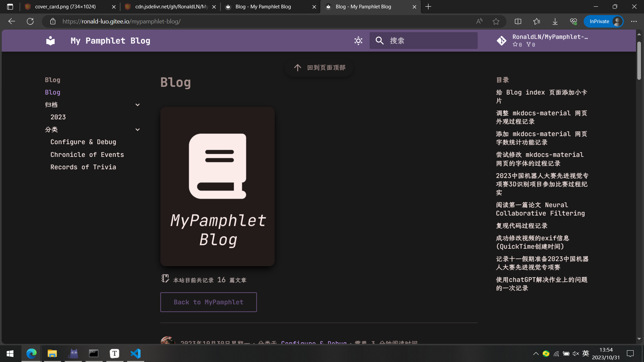This screenshot has width=644, height=362.
Task: Click the search magnifier icon
Action: coord(379,41)
